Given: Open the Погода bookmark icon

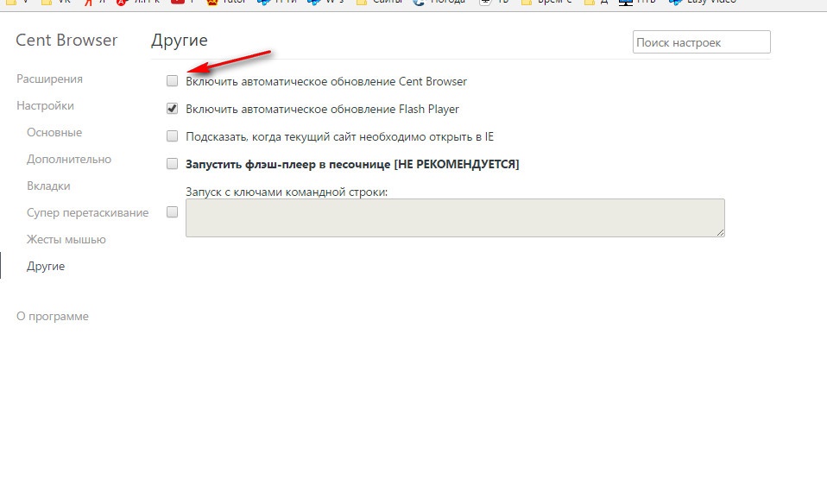Looking at the screenshot, I should tap(420, 3).
